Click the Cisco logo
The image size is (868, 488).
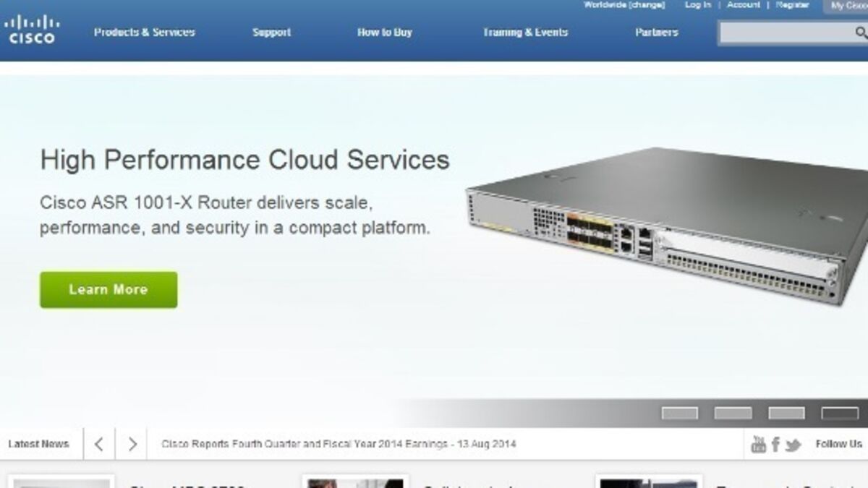(x=31, y=30)
